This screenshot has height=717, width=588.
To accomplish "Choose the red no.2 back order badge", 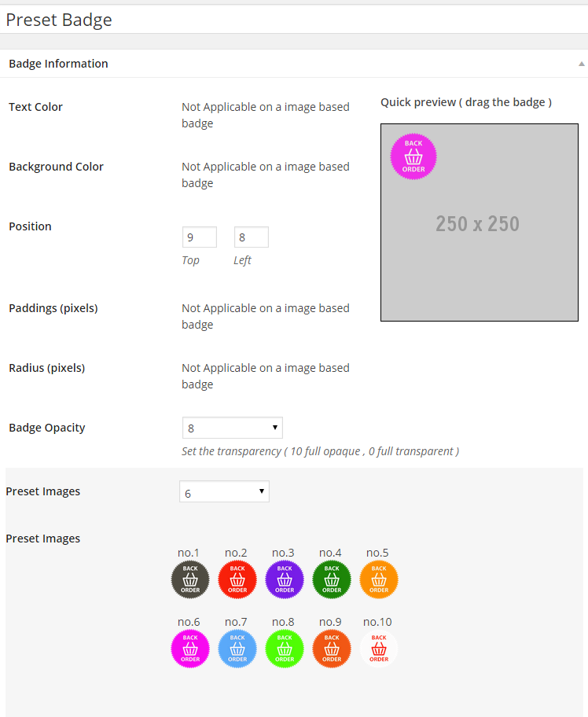I will pyautogui.click(x=237, y=579).
